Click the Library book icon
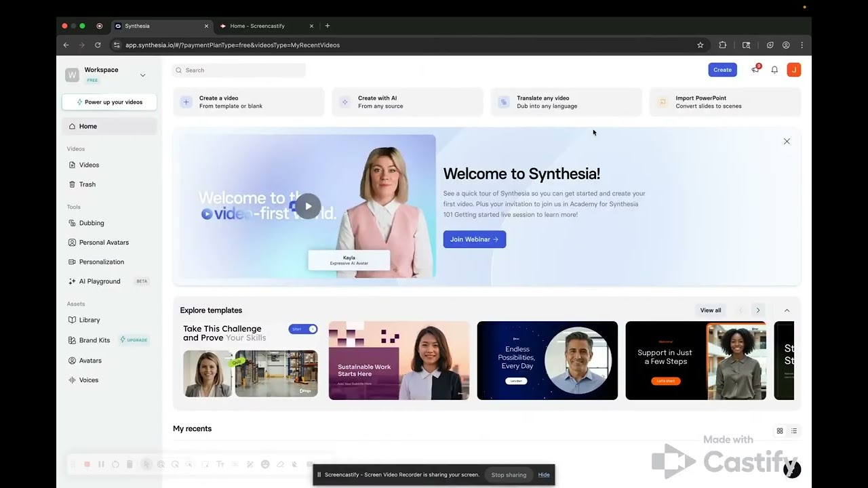Screen dimensions: 868x488 point(73,320)
